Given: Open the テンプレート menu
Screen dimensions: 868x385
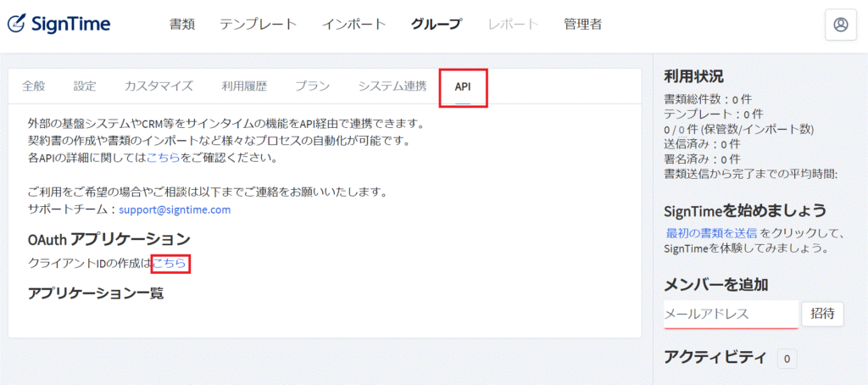Looking at the screenshot, I should pyautogui.click(x=259, y=25).
